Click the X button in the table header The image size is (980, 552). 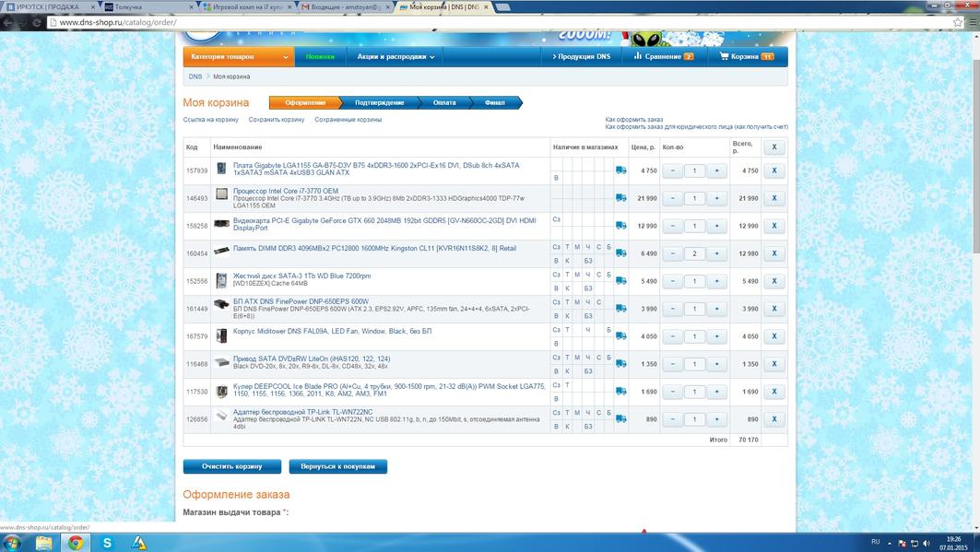(774, 147)
